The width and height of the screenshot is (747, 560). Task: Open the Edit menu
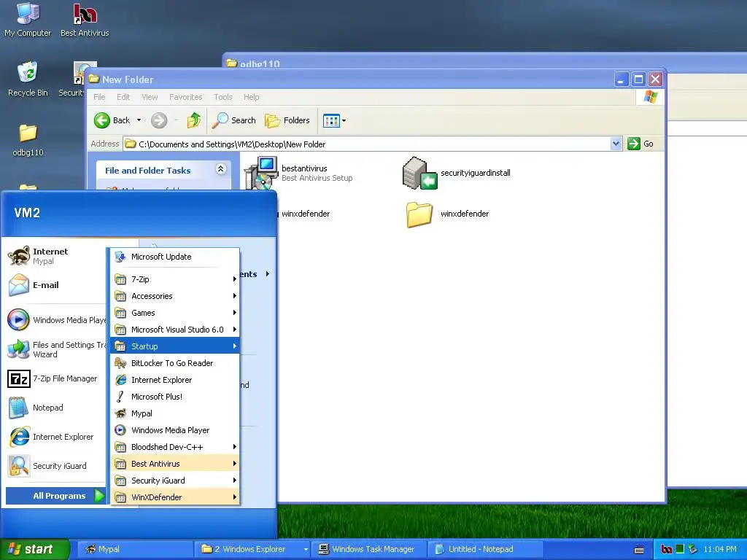point(123,97)
